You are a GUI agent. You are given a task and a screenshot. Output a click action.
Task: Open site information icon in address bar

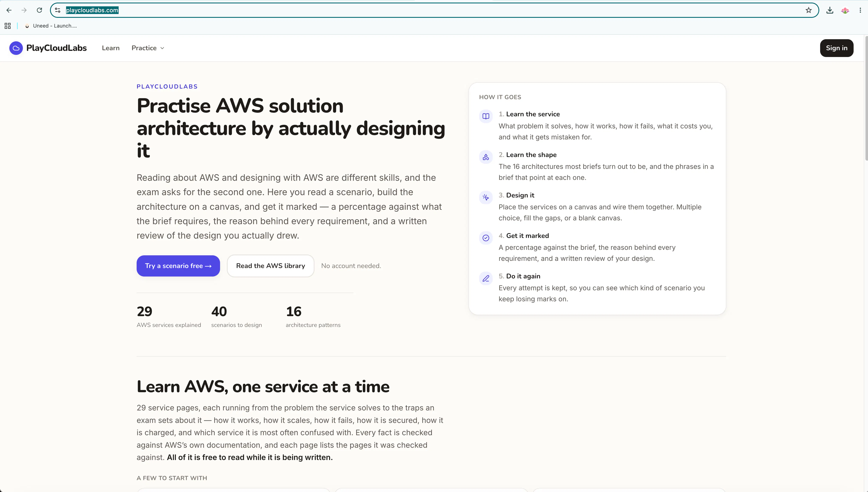coord(58,10)
